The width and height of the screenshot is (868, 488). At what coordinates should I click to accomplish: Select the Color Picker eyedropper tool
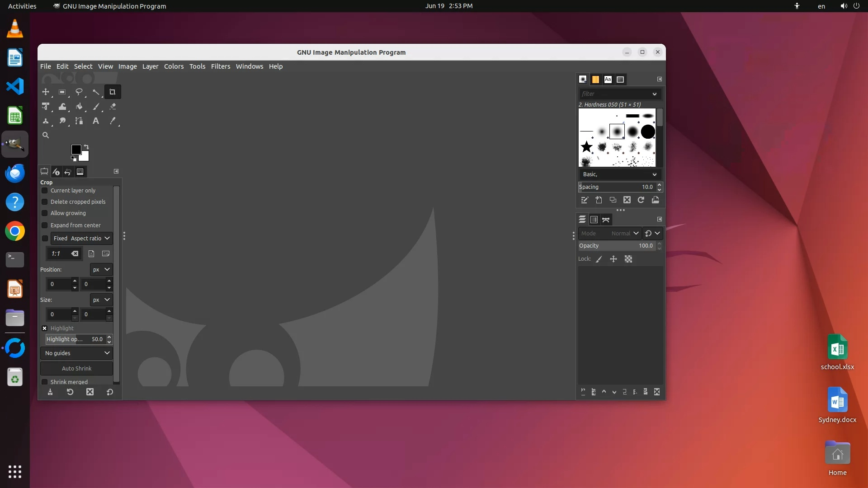[x=113, y=121]
